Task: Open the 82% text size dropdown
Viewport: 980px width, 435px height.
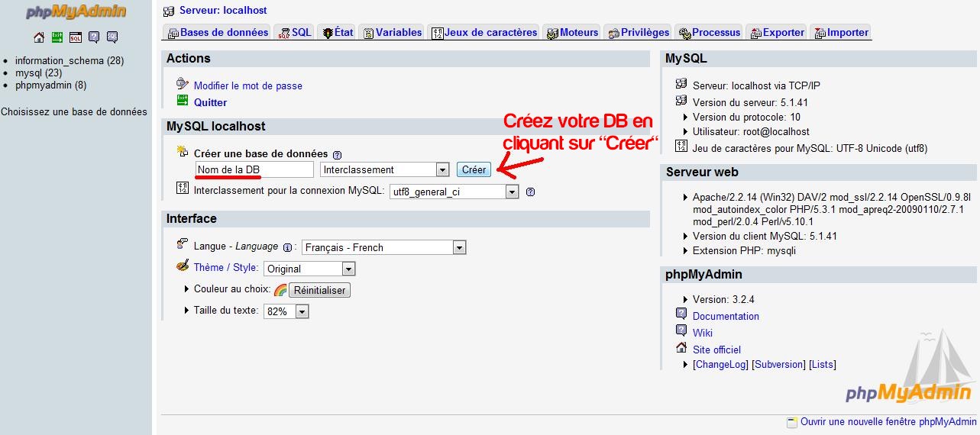Action: tap(286, 311)
